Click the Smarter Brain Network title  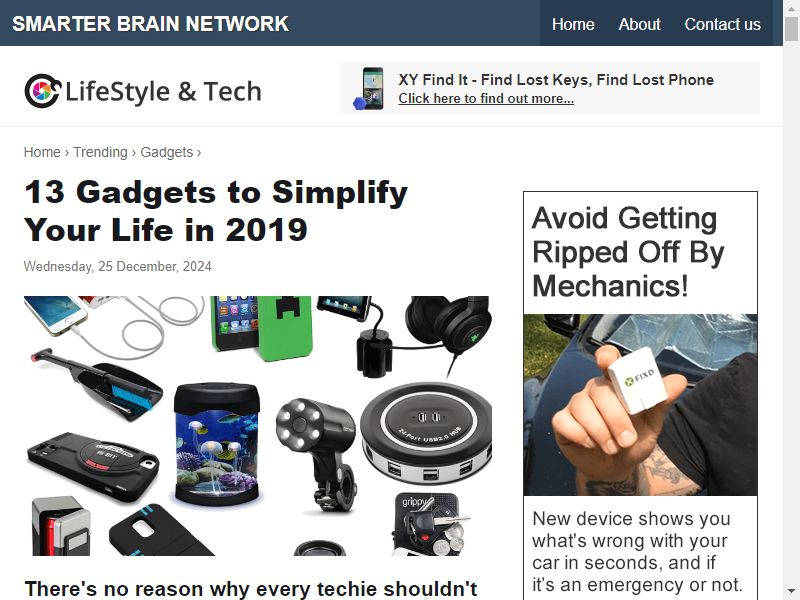coord(151,24)
